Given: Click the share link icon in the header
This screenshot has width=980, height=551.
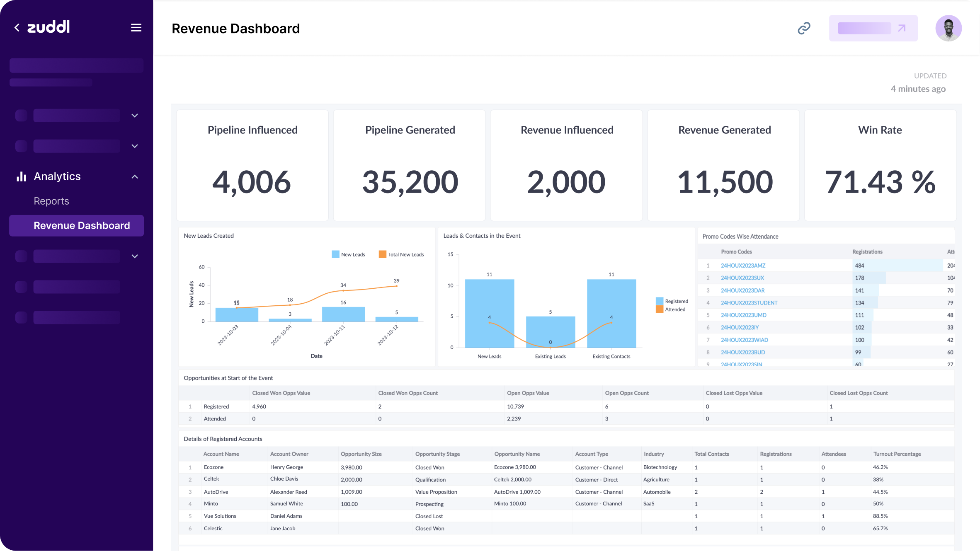Looking at the screenshot, I should [x=803, y=28].
